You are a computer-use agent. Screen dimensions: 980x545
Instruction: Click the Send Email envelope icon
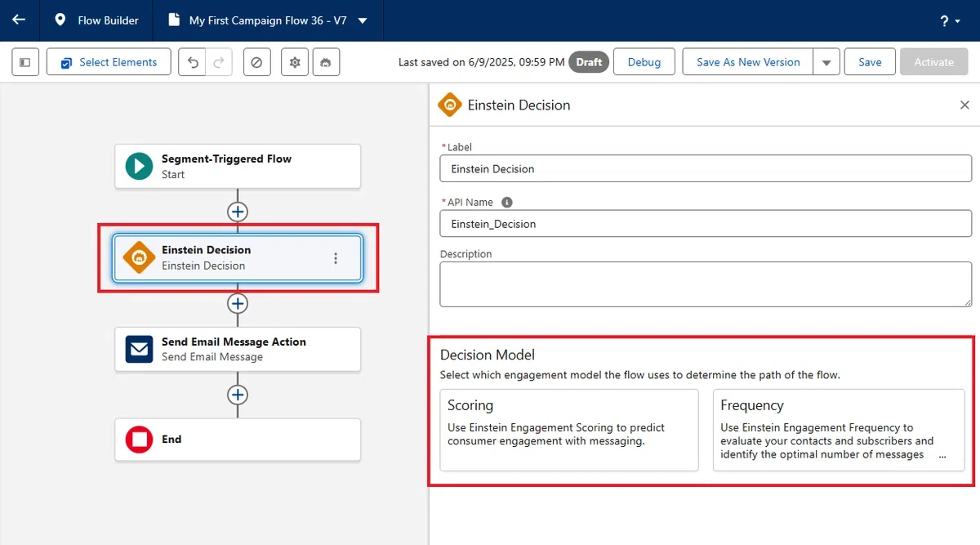139,350
